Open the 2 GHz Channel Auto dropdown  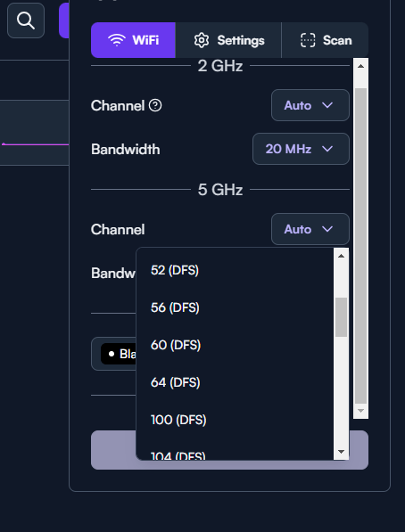click(310, 105)
